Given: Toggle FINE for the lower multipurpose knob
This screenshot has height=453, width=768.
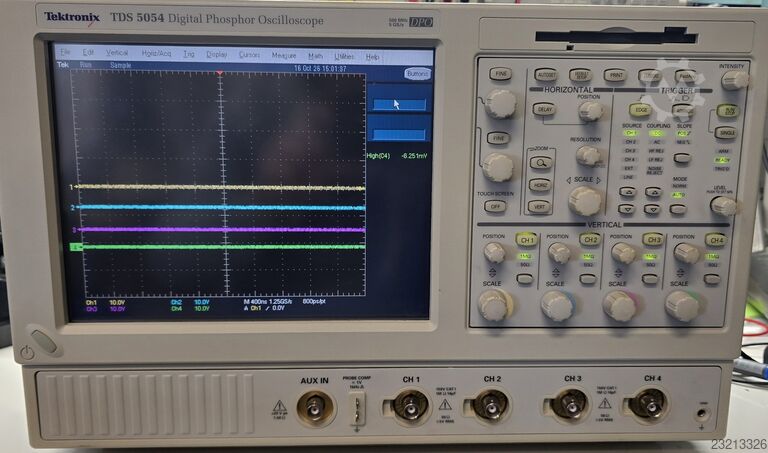Looking at the screenshot, I should pyautogui.click(x=498, y=139).
